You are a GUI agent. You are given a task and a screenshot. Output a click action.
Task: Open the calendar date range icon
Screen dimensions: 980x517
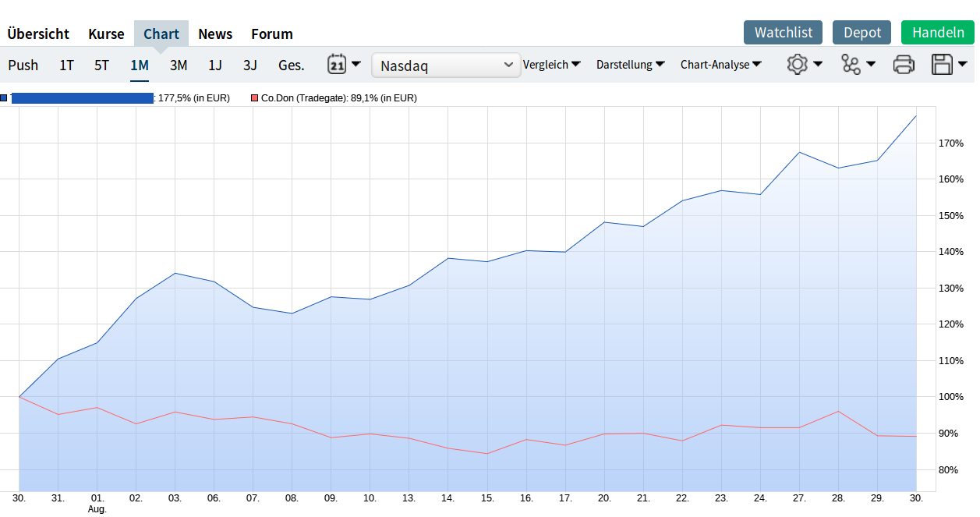(x=337, y=65)
